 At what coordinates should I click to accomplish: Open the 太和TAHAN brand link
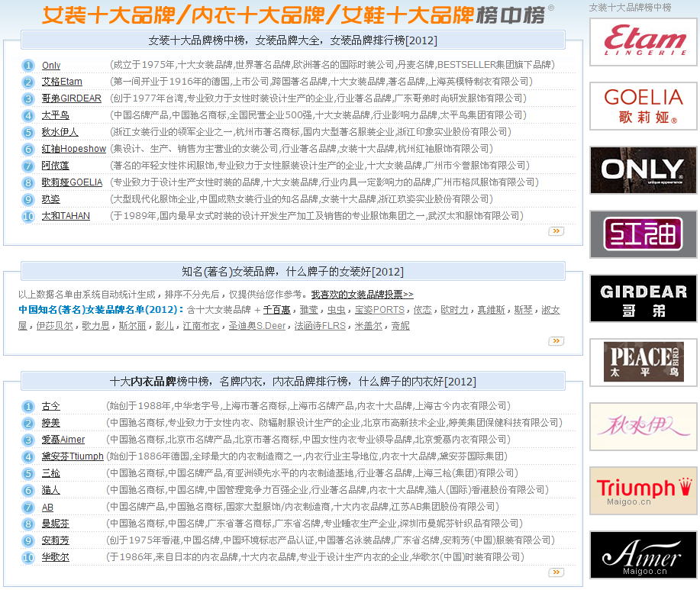pos(66,216)
